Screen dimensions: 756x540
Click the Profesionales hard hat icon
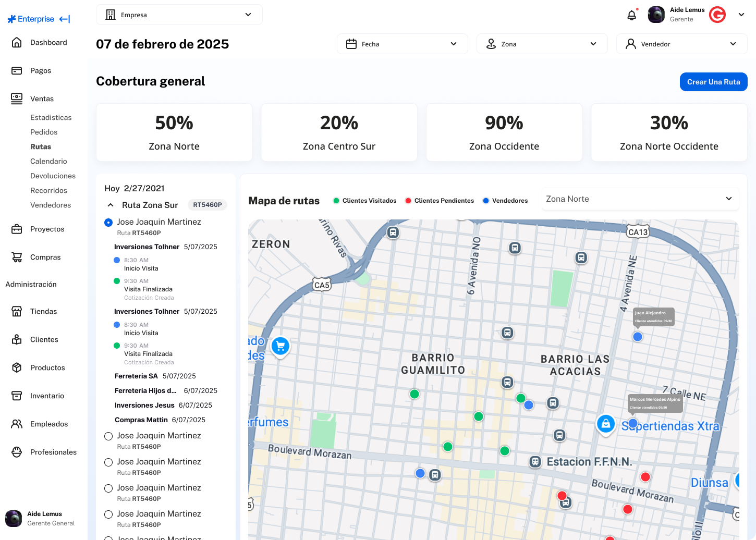pyautogui.click(x=17, y=452)
